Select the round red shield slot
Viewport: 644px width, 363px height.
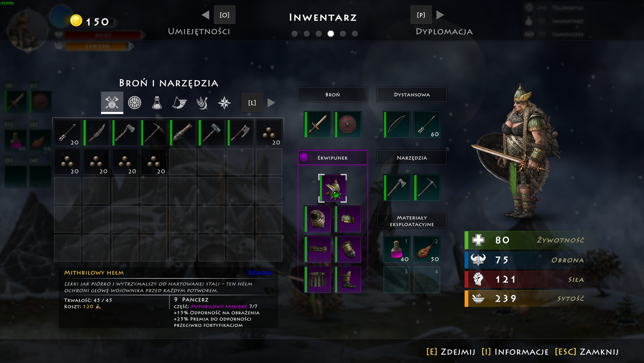(x=348, y=124)
